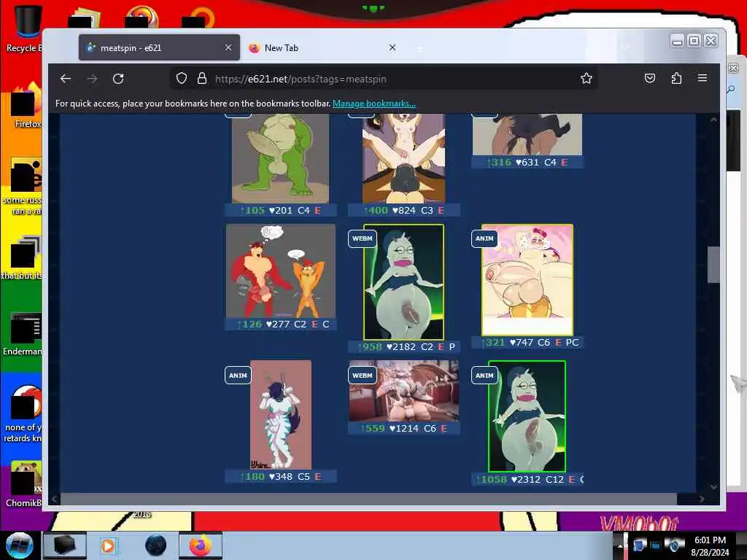Open the Windows Start menu orb
This screenshot has height=560, width=747.
pyautogui.click(x=19, y=545)
